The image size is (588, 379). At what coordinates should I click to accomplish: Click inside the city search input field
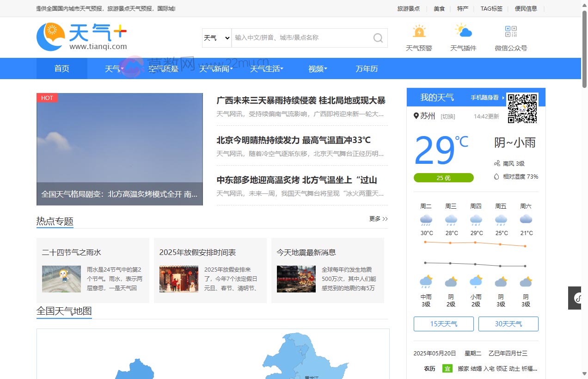tap(300, 38)
